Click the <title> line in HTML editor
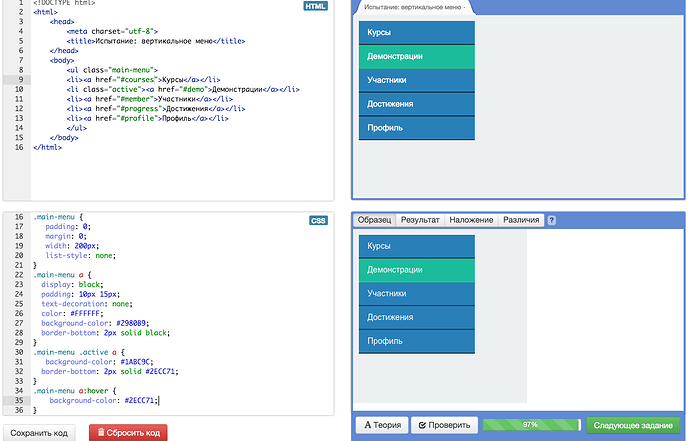This screenshot has width=690, height=441. pyautogui.click(x=156, y=41)
